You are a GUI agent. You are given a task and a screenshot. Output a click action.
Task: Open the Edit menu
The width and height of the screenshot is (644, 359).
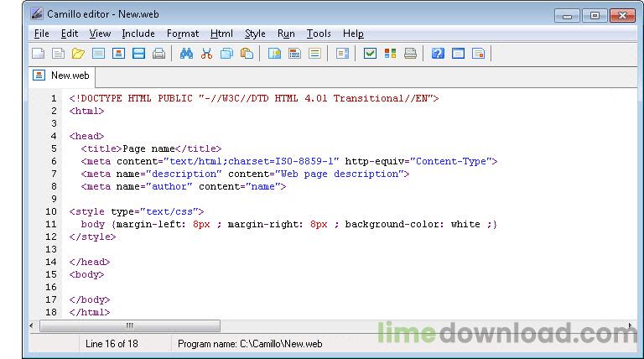click(70, 34)
